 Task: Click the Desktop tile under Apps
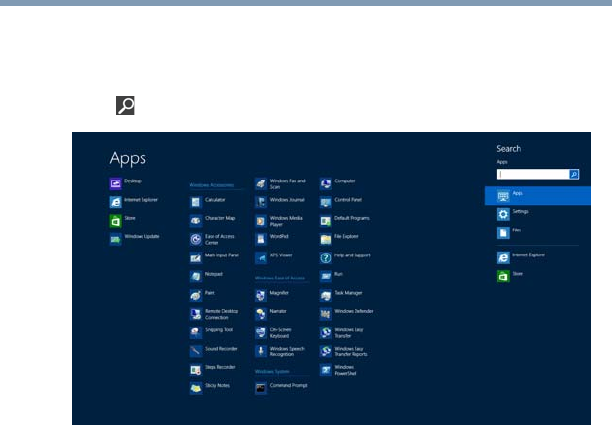coord(116,183)
